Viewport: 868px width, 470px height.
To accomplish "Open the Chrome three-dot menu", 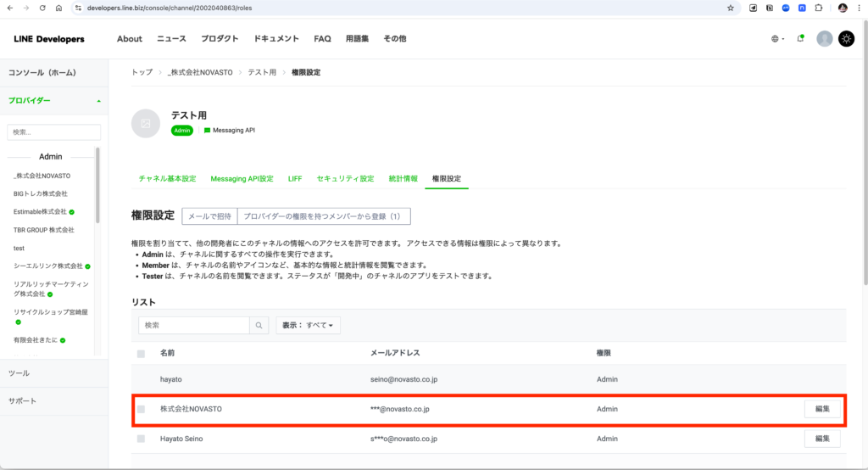I will coord(860,8).
